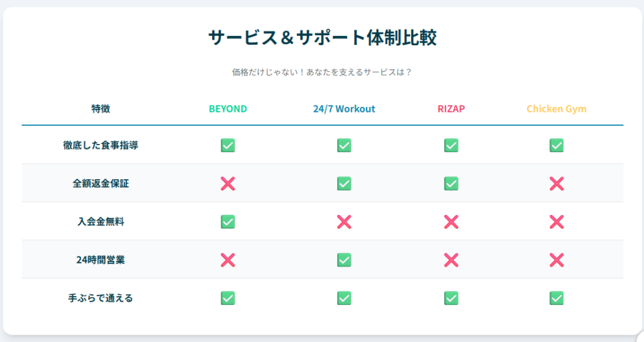Click BEYOND check icon for 徹底した食事指導
This screenshot has width=644, height=342.
tap(228, 145)
